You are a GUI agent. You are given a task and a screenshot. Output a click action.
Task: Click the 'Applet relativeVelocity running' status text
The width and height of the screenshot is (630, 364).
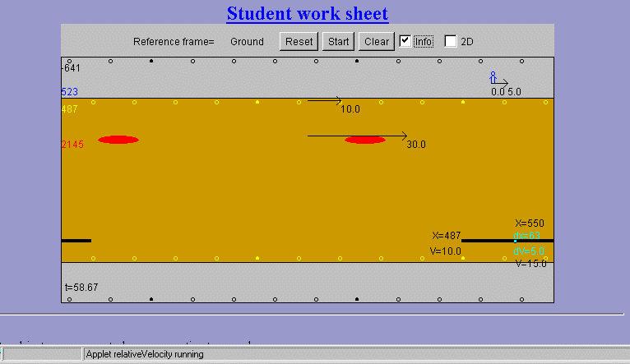click(x=145, y=354)
